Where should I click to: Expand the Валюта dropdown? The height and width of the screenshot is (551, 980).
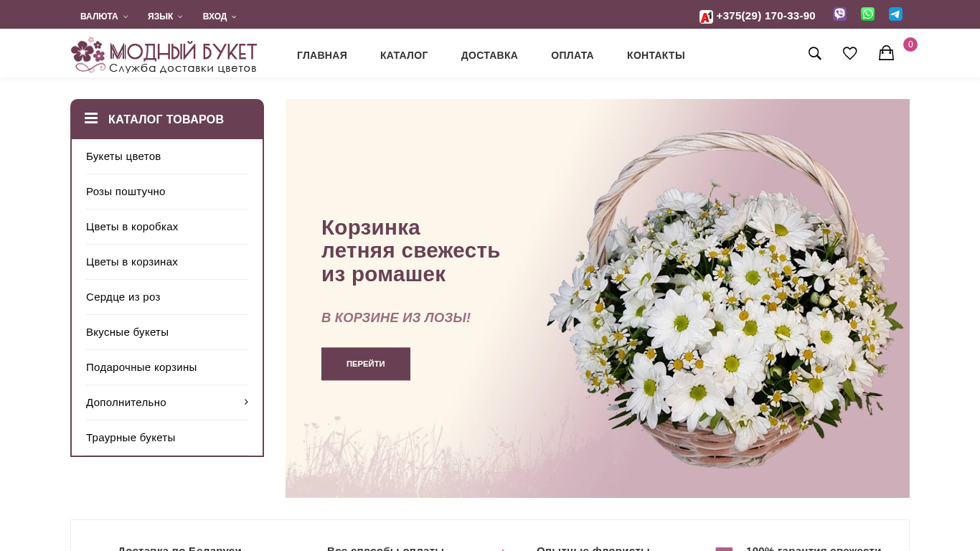click(104, 16)
